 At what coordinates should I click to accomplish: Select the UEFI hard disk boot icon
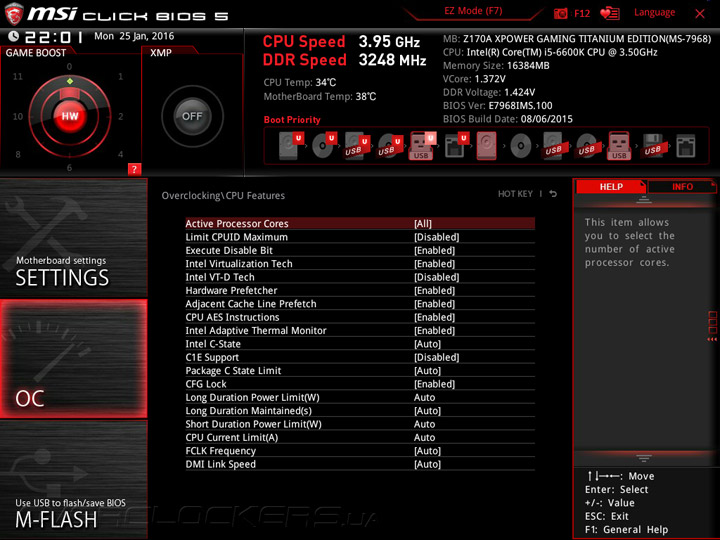[x=290, y=146]
